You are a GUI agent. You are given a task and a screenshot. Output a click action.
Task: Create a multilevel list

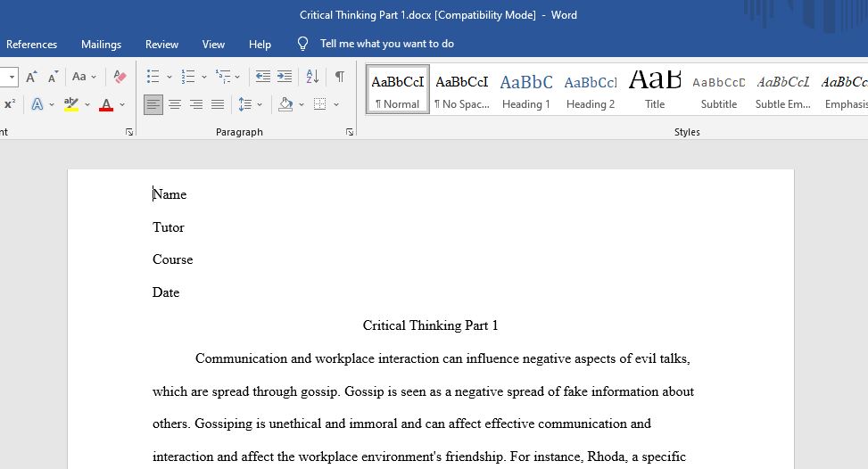pos(223,77)
